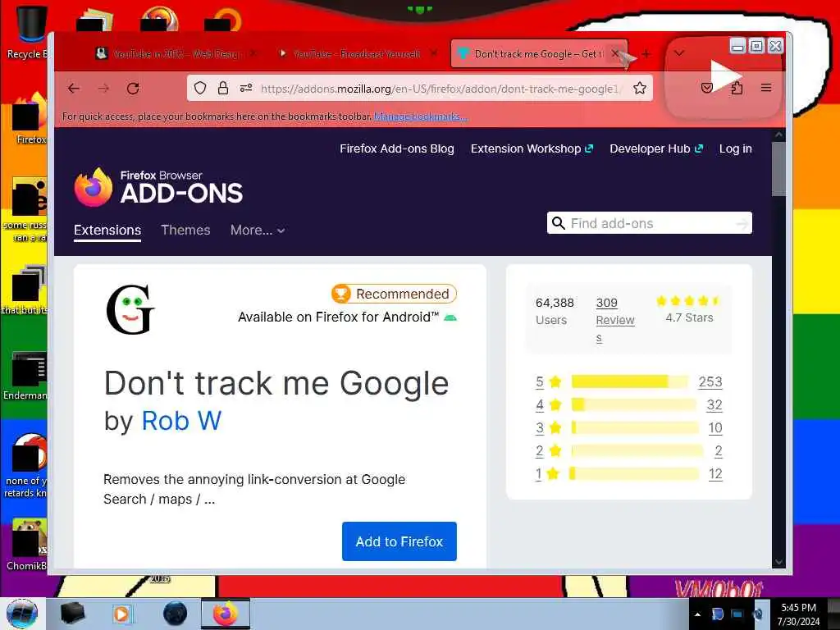Select the Themes navigation item

click(x=185, y=231)
